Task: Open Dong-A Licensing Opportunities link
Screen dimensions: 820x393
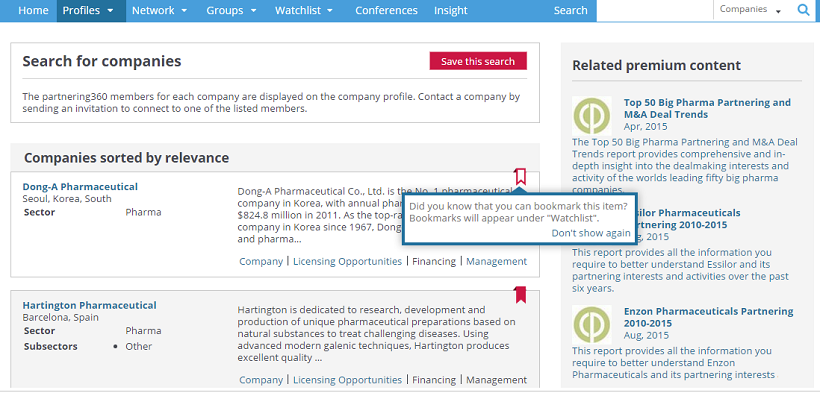Action: pyautogui.click(x=347, y=261)
